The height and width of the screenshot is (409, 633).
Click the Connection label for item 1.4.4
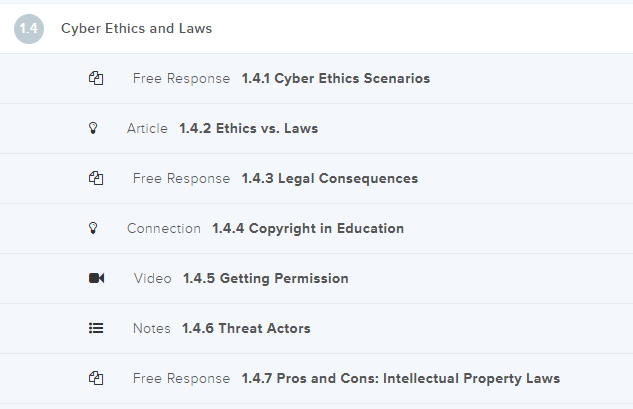coord(163,228)
